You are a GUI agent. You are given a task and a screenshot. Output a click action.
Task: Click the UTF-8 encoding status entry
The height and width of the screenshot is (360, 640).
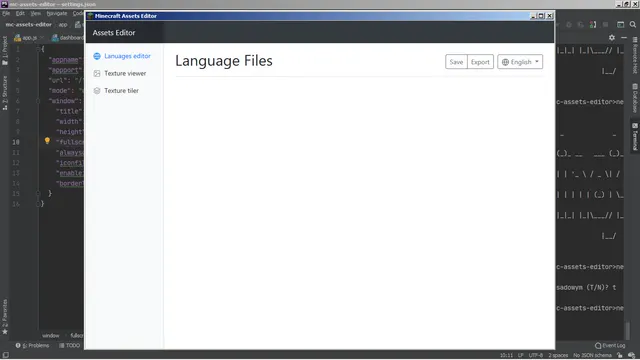pos(536,355)
